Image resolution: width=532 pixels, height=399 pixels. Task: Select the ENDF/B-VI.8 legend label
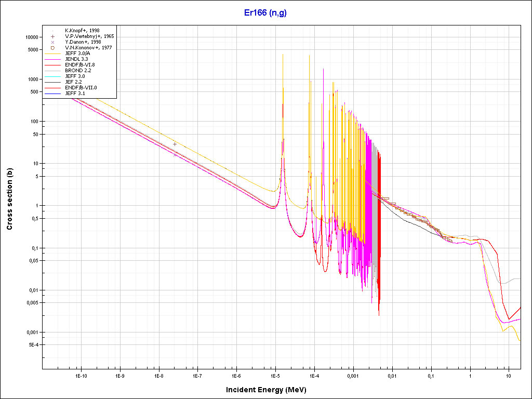coord(79,65)
